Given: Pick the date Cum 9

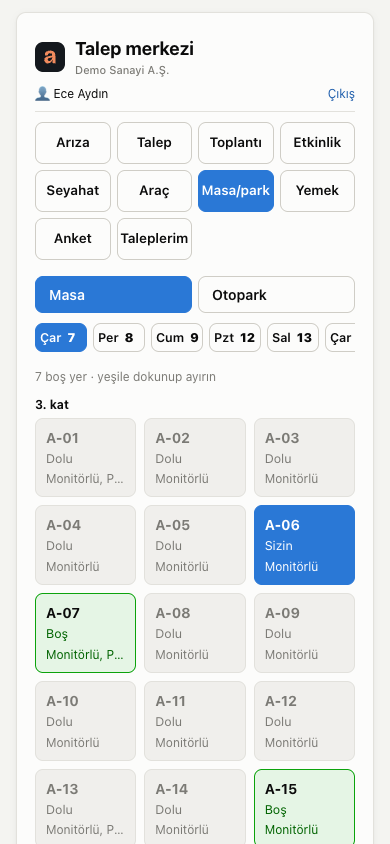Looking at the screenshot, I should 177,337.
